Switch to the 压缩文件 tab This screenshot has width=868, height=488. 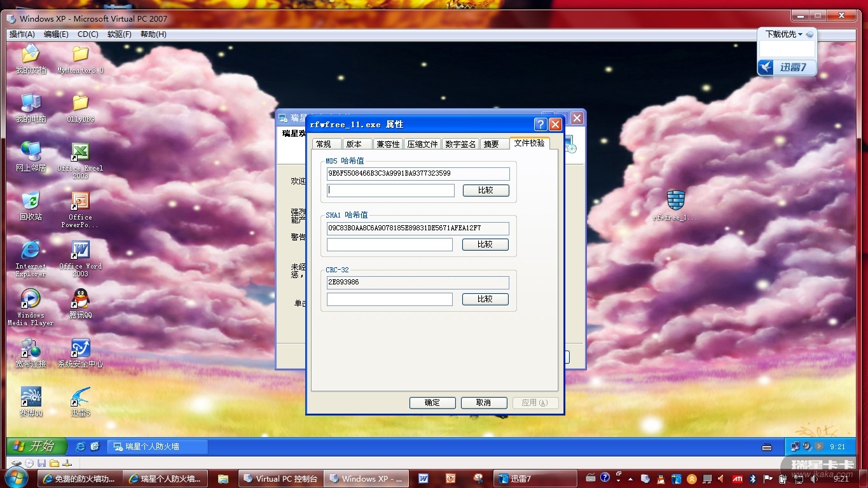tap(423, 144)
